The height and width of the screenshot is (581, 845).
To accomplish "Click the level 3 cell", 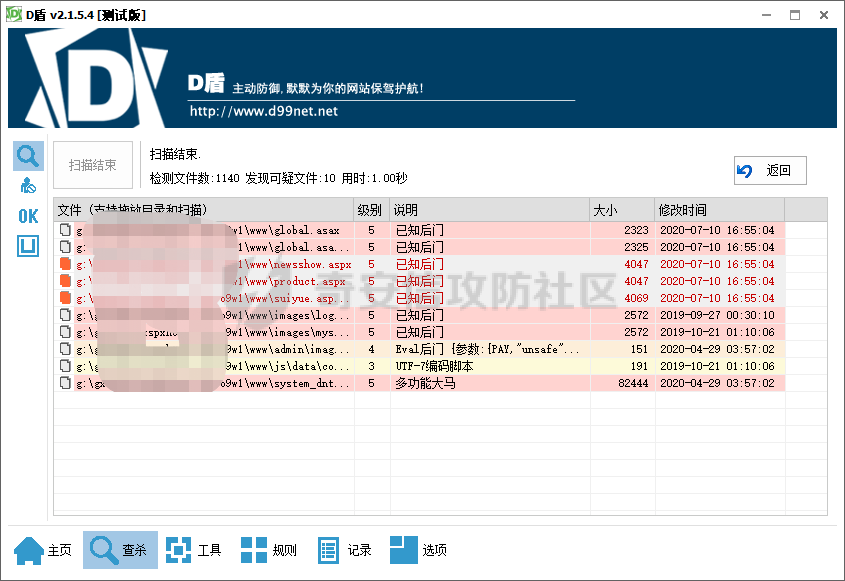I will 371,366.
